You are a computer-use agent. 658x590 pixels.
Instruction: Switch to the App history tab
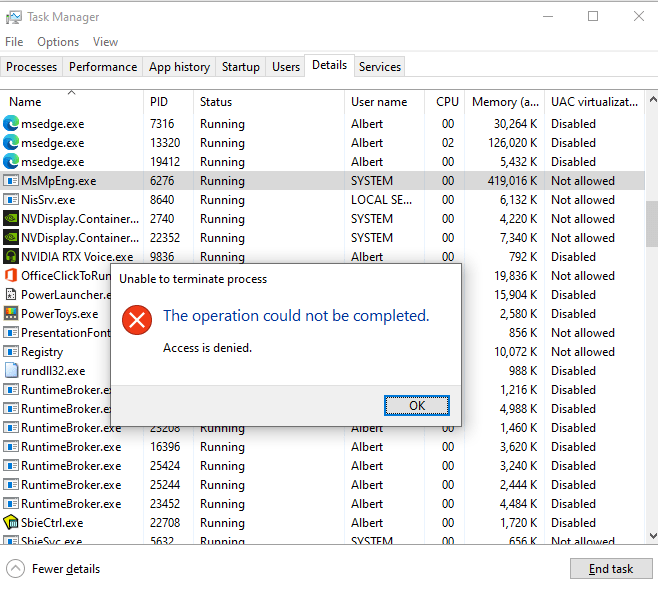coord(179,67)
